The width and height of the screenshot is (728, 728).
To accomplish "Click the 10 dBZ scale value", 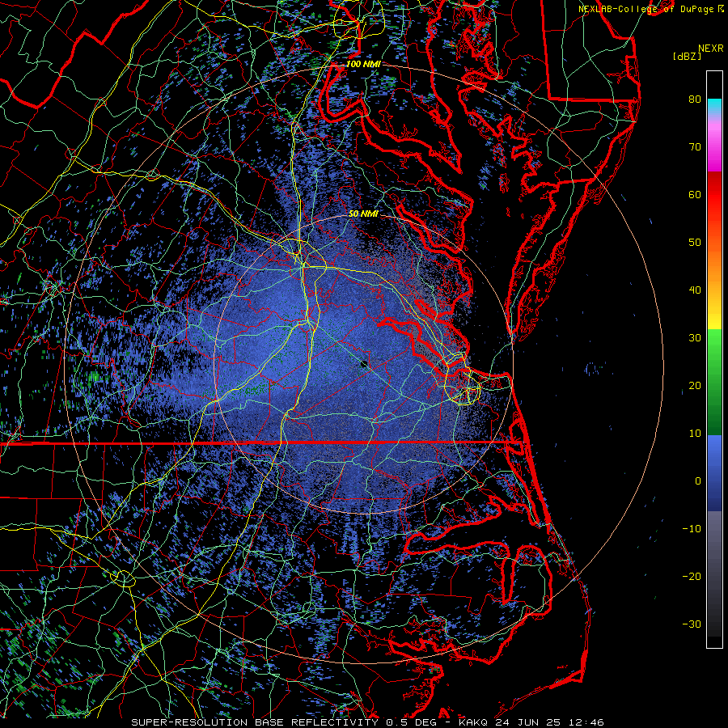I will tap(695, 434).
